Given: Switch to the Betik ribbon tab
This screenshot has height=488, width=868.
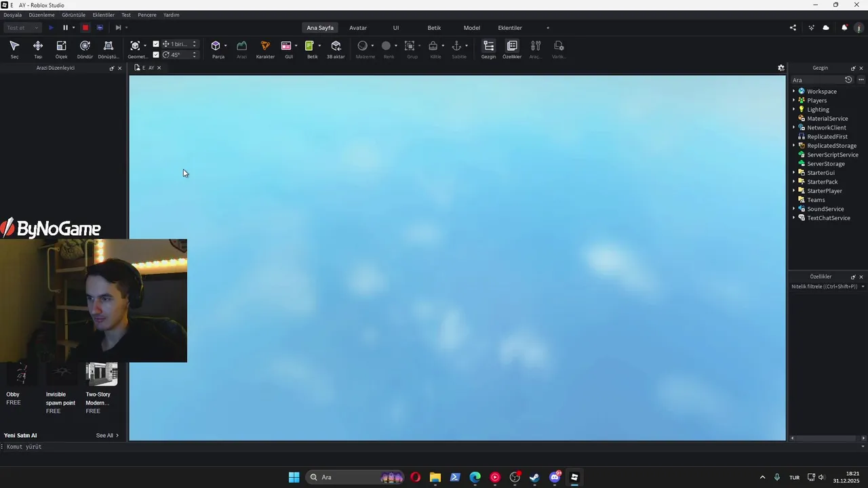Looking at the screenshot, I should (x=434, y=28).
